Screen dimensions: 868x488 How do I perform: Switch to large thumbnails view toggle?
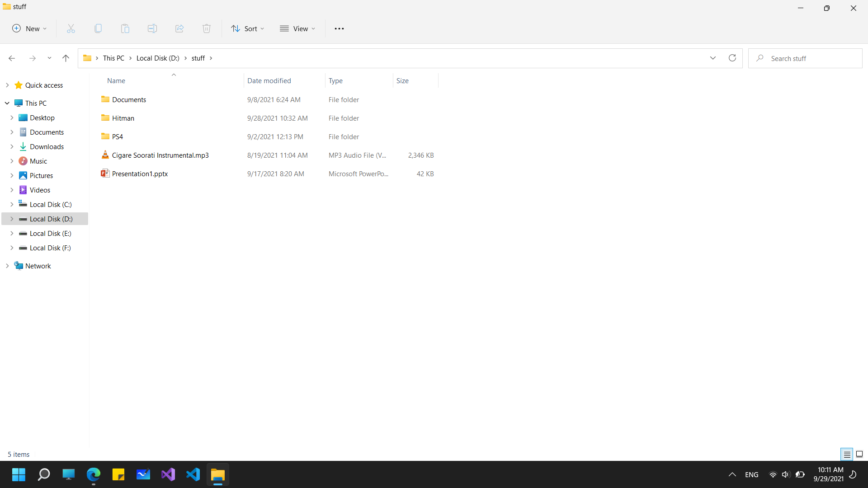(859, 454)
